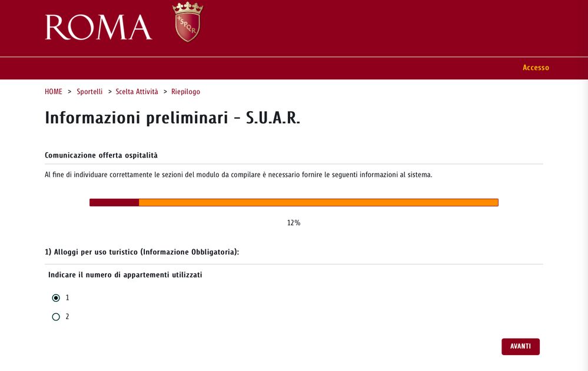Viewport: 588px width, 371px height.
Task: Click the Riepilogo breadcrumb item
Action: click(x=185, y=92)
